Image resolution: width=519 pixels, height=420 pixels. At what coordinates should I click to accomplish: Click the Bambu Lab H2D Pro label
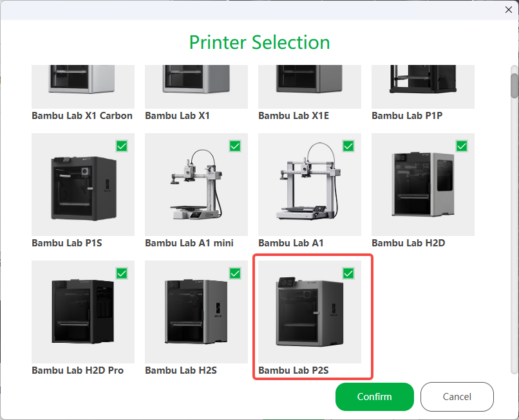click(x=78, y=370)
